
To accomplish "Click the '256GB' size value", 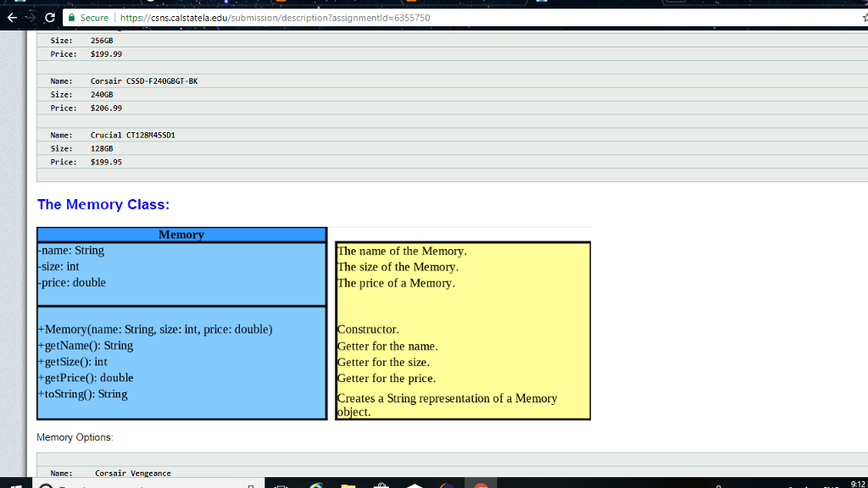I will pyautogui.click(x=102, y=41).
